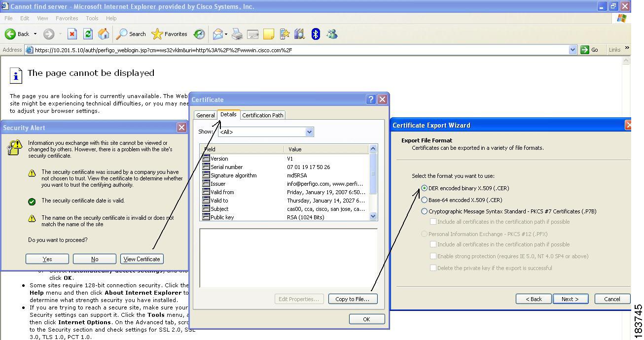Image resolution: width=644 pixels, height=340 pixels.
Task: Click No in the Security Alert
Action: pos(95,259)
